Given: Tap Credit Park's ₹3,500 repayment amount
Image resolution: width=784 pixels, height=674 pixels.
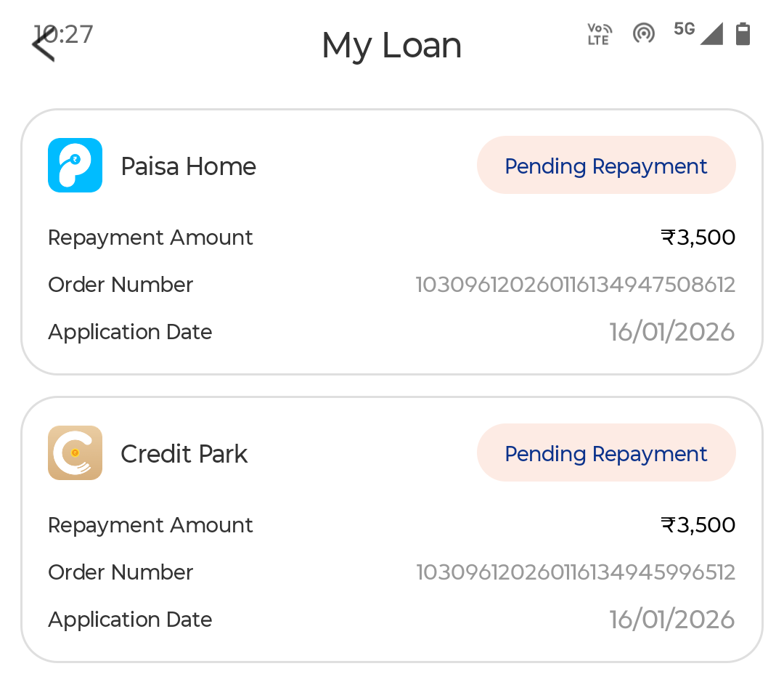Looking at the screenshot, I should [698, 525].
